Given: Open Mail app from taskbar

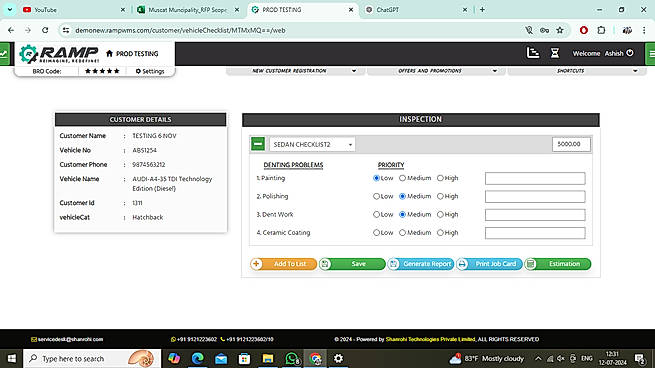Looking at the screenshot, I should (221, 358).
